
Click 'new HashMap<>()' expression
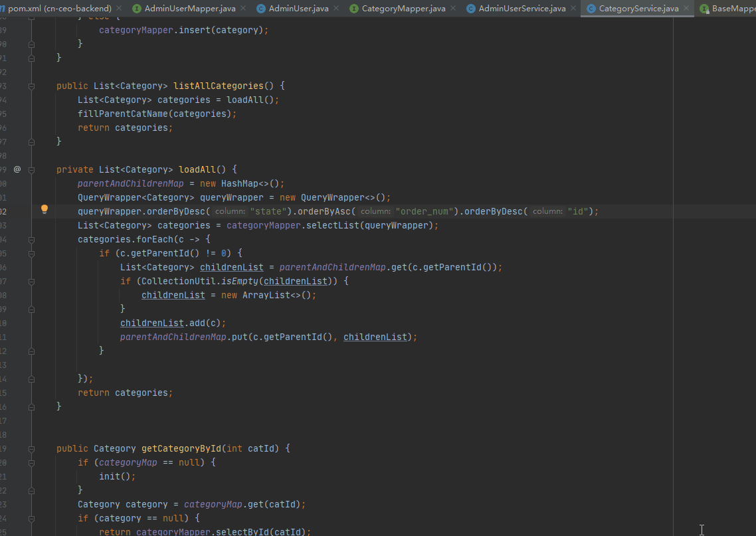tap(240, 183)
